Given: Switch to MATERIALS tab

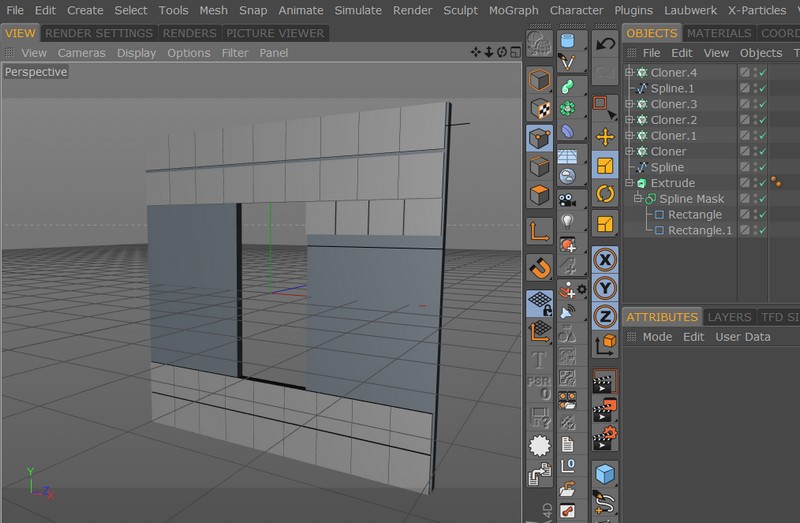Looking at the screenshot, I should pos(719,33).
